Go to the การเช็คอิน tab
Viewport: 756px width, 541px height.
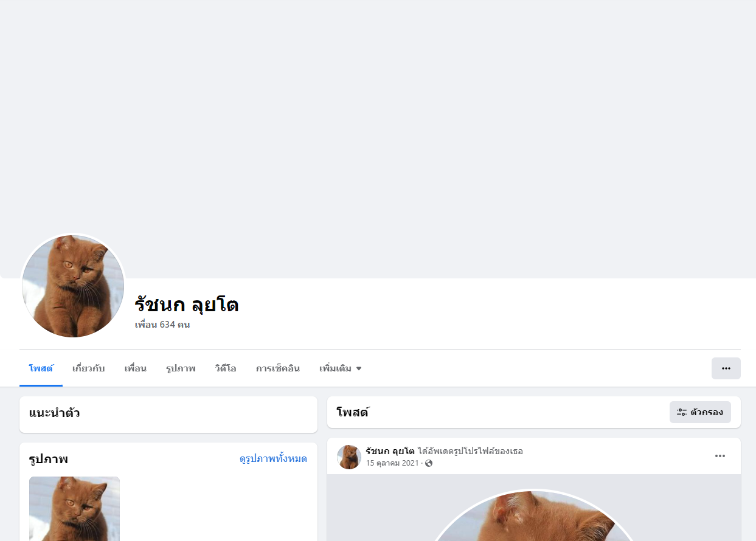[x=278, y=368]
